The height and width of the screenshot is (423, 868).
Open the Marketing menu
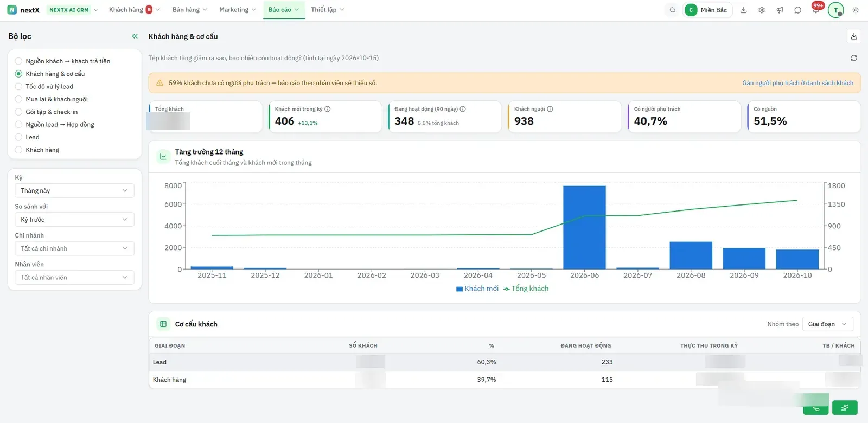pos(238,10)
